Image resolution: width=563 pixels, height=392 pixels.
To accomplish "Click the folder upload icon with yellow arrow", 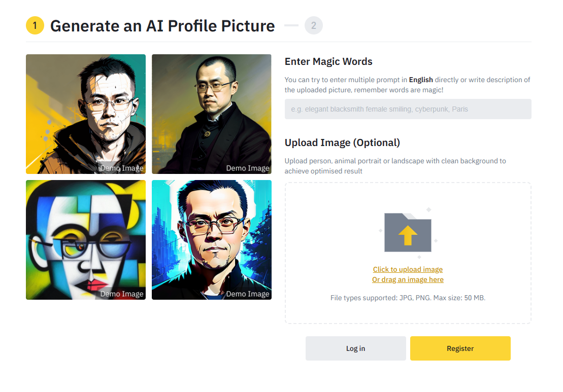I will point(408,233).
